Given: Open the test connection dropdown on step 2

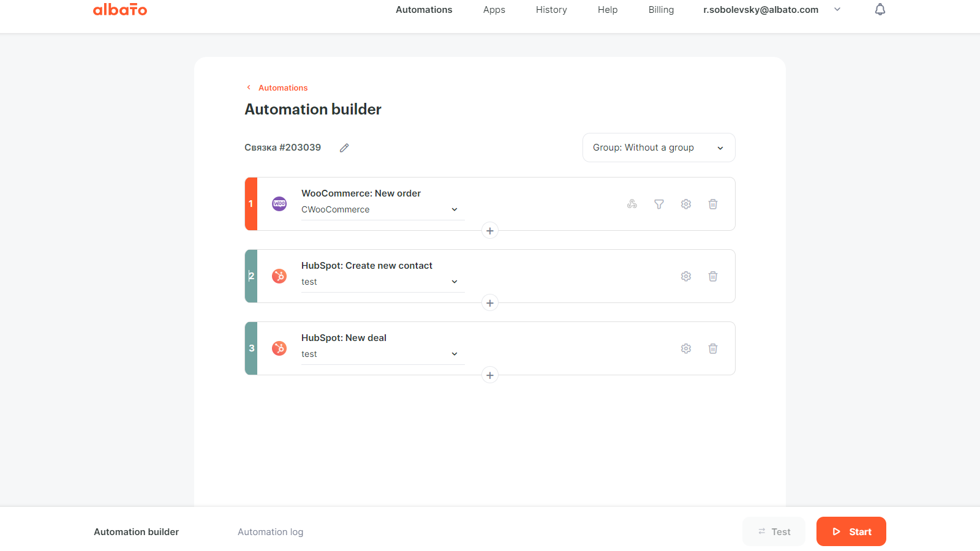Looking at the screenshot, I should (x=454, y=282).
